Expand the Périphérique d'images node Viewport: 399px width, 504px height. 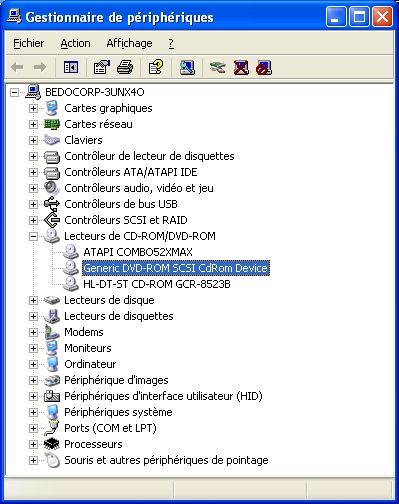click(33, 380)
